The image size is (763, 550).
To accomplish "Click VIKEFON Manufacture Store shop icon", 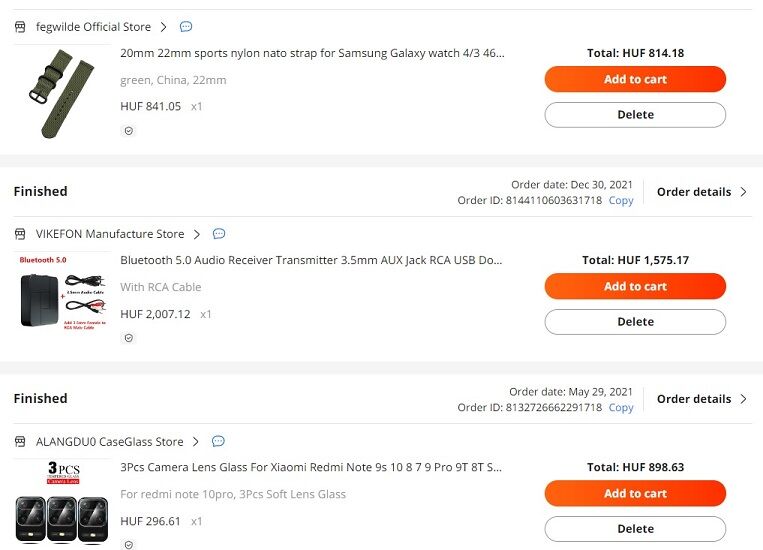I will (x=20, y=234).
